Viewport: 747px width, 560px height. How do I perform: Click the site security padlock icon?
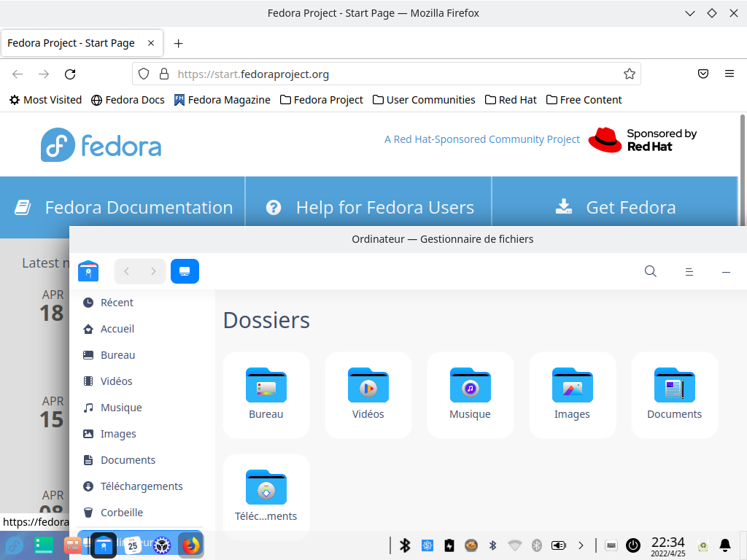pyautogui.click(x=164, y=74)
